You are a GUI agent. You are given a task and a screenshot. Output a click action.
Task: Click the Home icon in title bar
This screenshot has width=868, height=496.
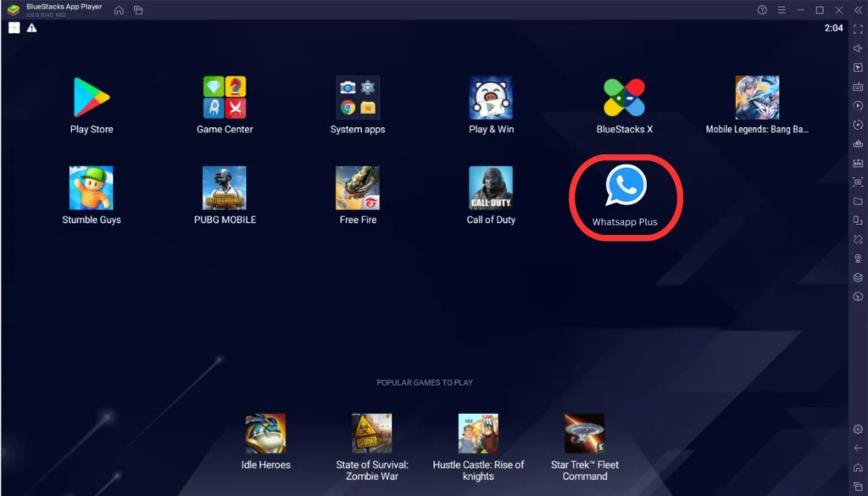[x=119, y=10]
